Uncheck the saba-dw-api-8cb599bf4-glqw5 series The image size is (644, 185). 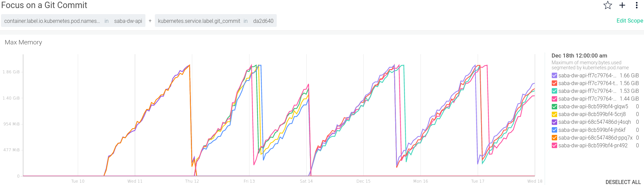554,107
